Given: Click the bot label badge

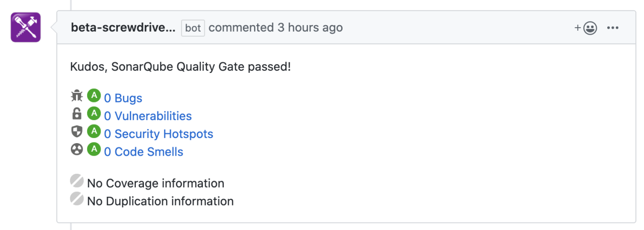Looking at the screenshot, I should pyautogui.click(x=193, y=28).
